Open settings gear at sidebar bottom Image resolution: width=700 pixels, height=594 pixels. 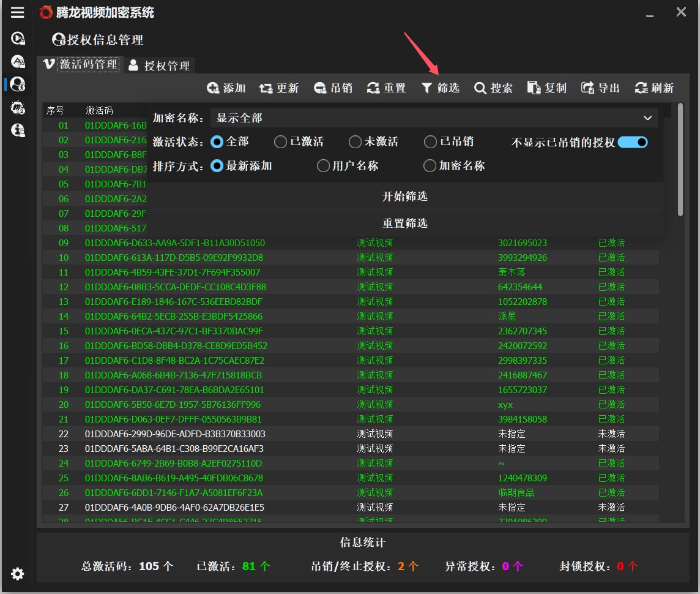point(17,574)
